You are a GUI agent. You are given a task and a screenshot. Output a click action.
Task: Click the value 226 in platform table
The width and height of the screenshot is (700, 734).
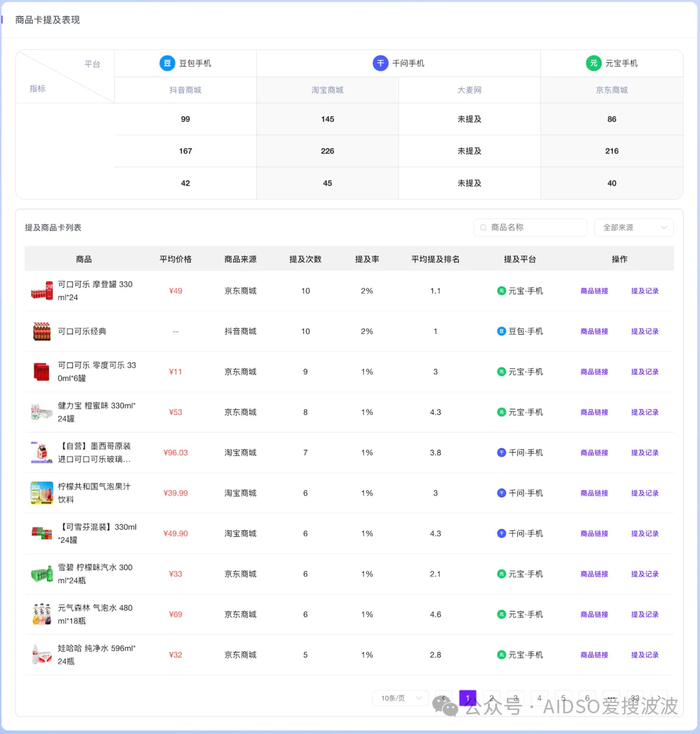click(x=327, y=150)
